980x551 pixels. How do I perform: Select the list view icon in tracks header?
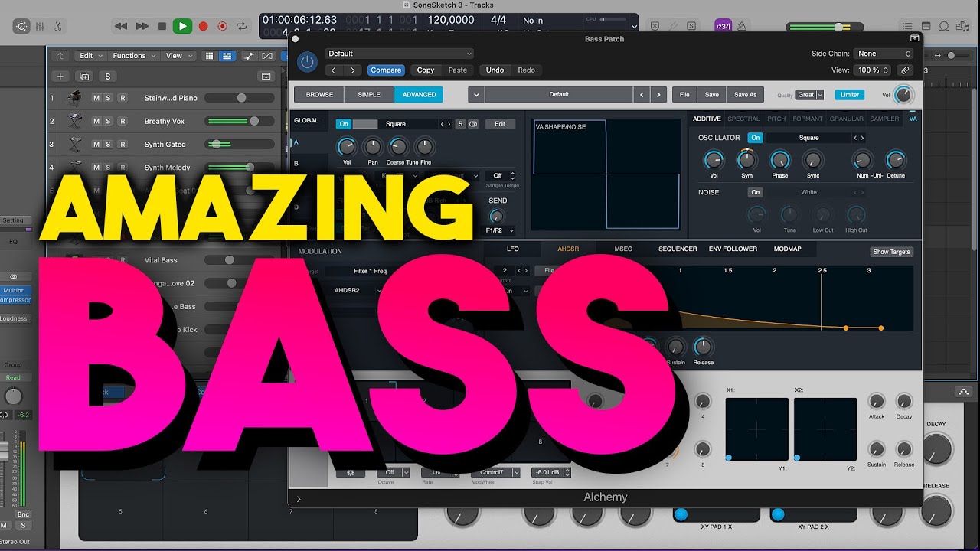(x=227, y=56)
